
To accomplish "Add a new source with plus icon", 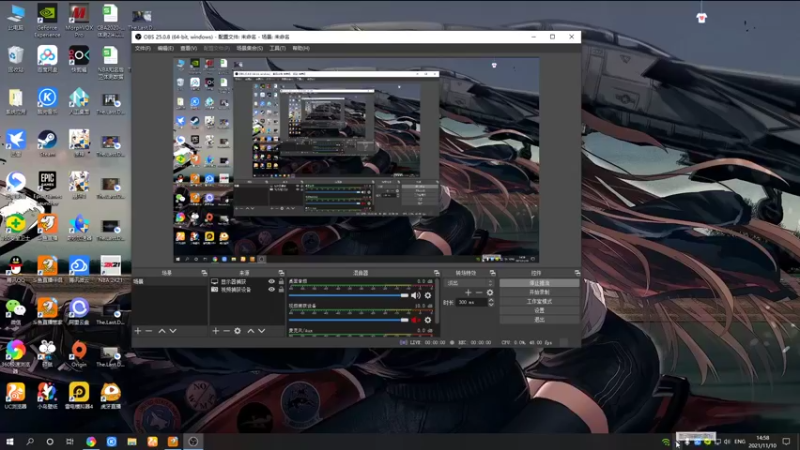I will [215, 331].
